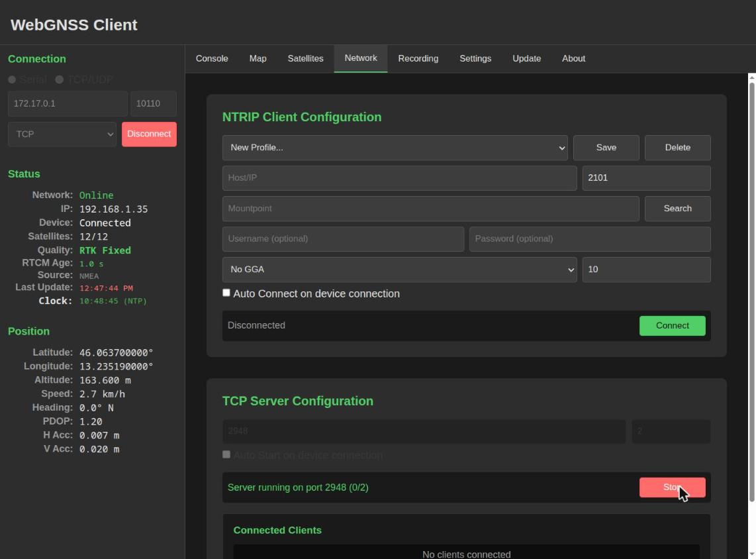This screenshot has height=559, width=756.
Task: Select the Serial radio button
Action: [12, 79]
